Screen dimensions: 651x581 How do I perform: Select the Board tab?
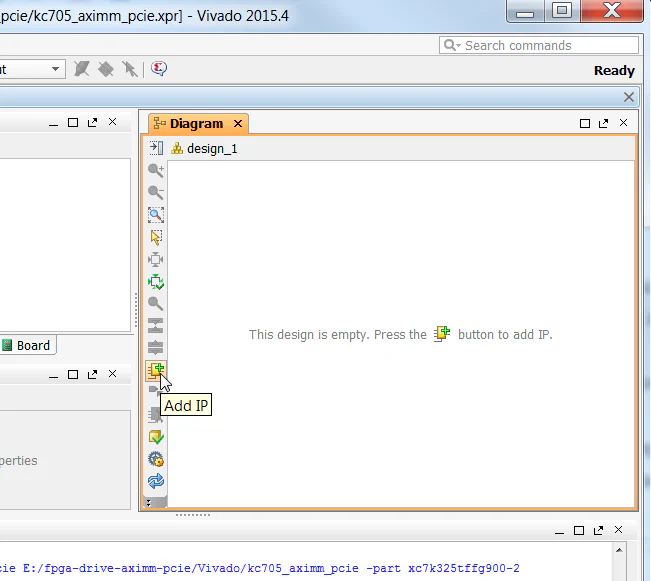coord(27,345)
